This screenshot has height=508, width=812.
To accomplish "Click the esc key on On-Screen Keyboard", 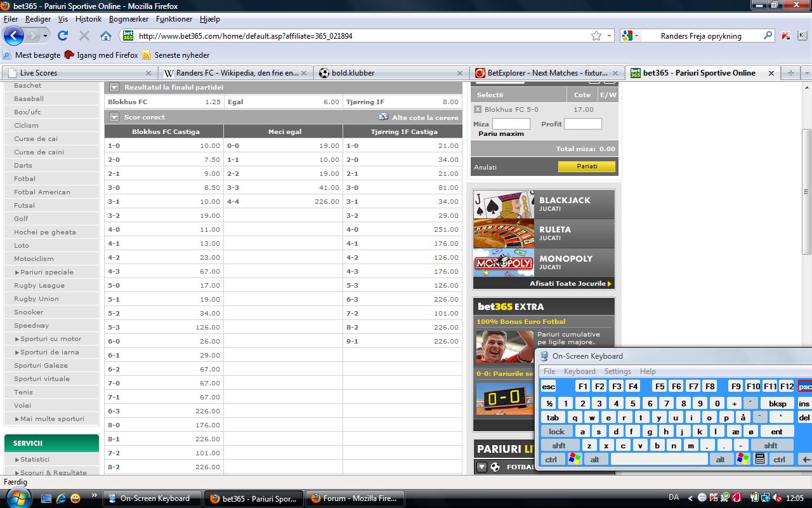I will click(x=549, y=386).
